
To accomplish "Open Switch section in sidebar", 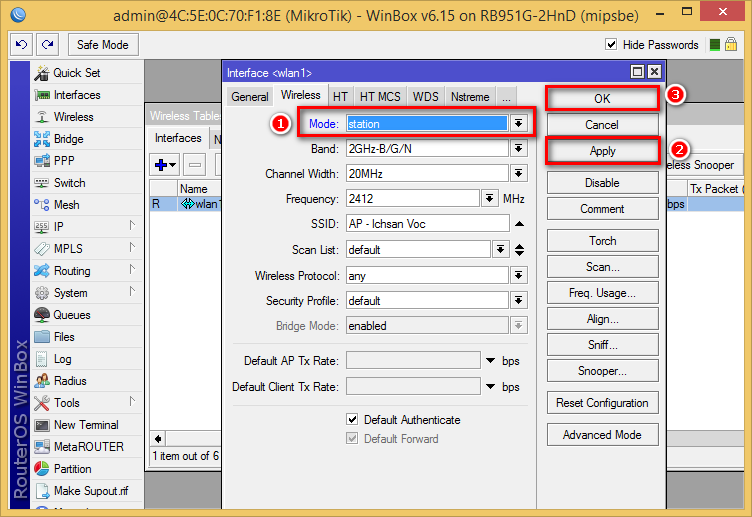I will pyautogui.click(x=70, y=183).
